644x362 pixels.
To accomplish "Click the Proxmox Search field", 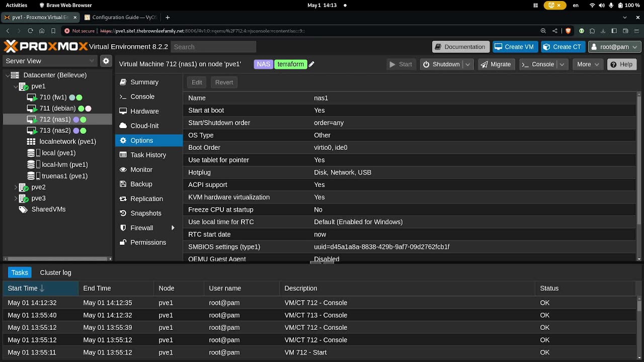I will click(x=213, y=47).
